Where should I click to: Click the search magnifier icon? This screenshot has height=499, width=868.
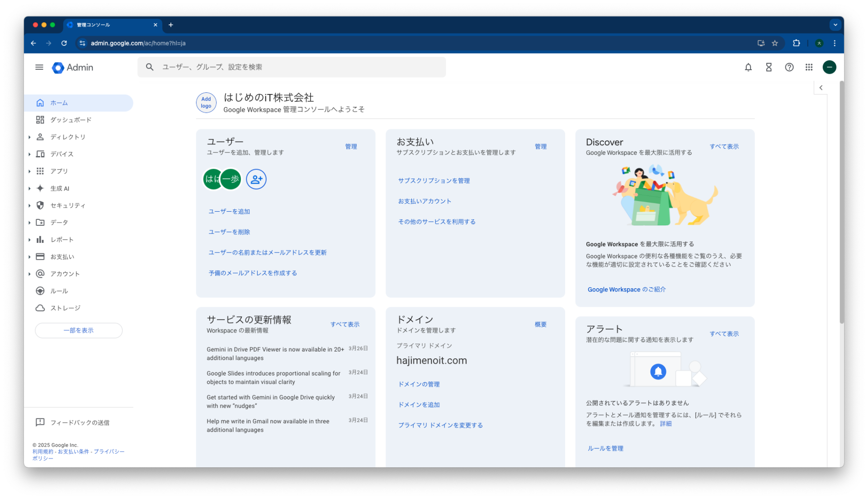coord(150,67)
